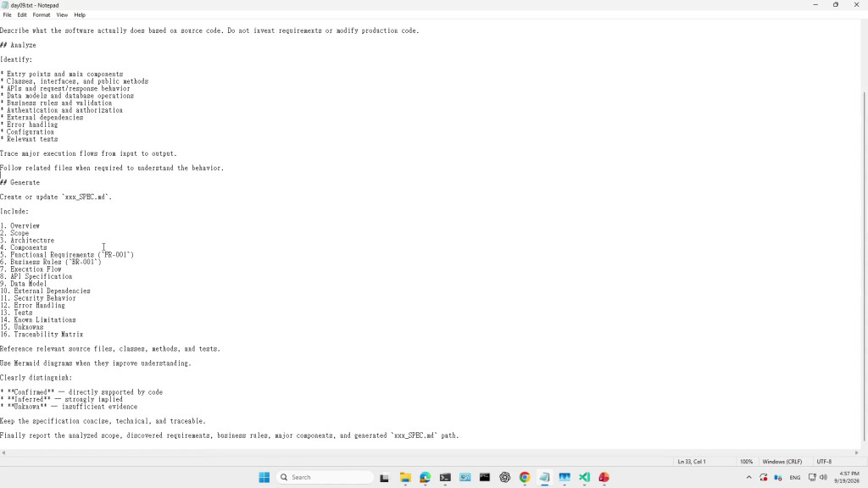
Task: Select the active Notepad taskbar icon
Action: point(545,477)
